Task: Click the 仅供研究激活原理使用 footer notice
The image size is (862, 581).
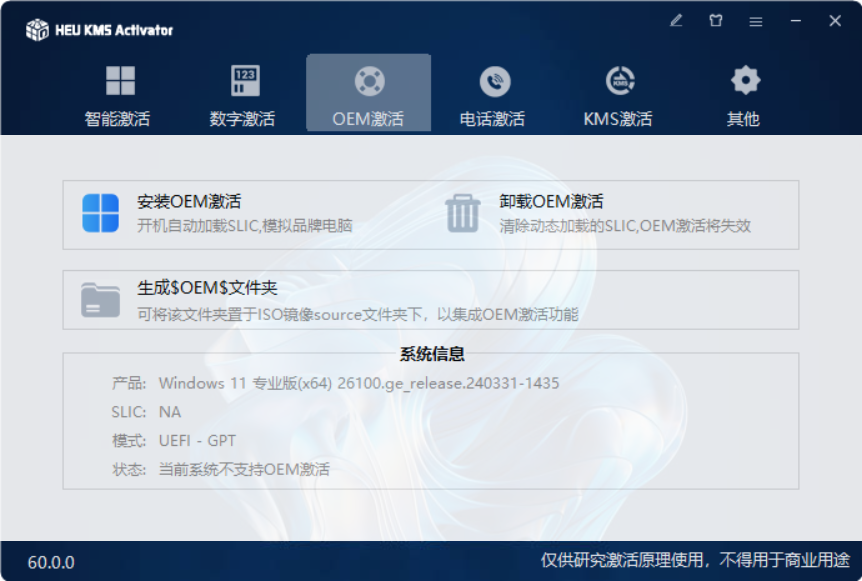Action: [x=695, y=560]
